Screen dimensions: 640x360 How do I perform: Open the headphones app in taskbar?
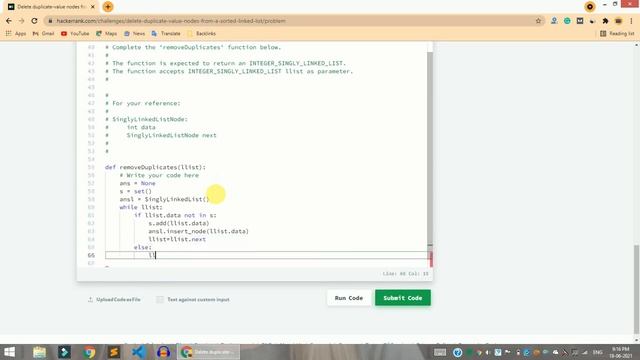tap(164, 352)
